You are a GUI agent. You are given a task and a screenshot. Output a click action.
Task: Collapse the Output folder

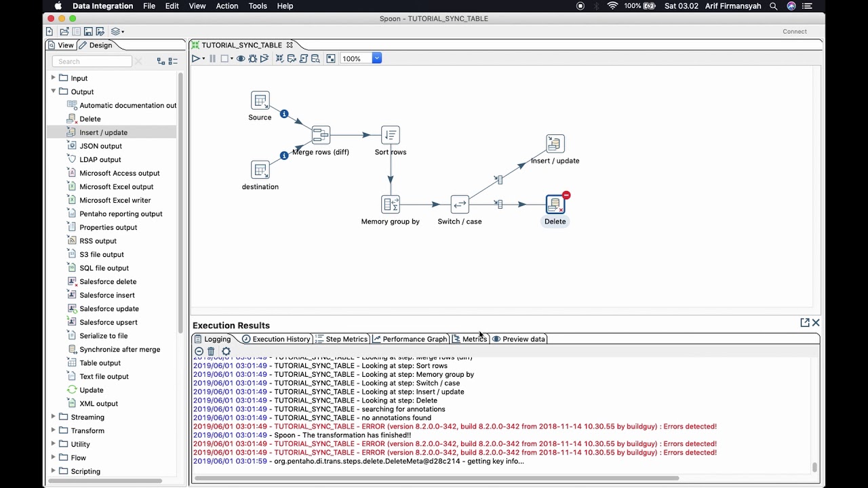click(54, 91)
